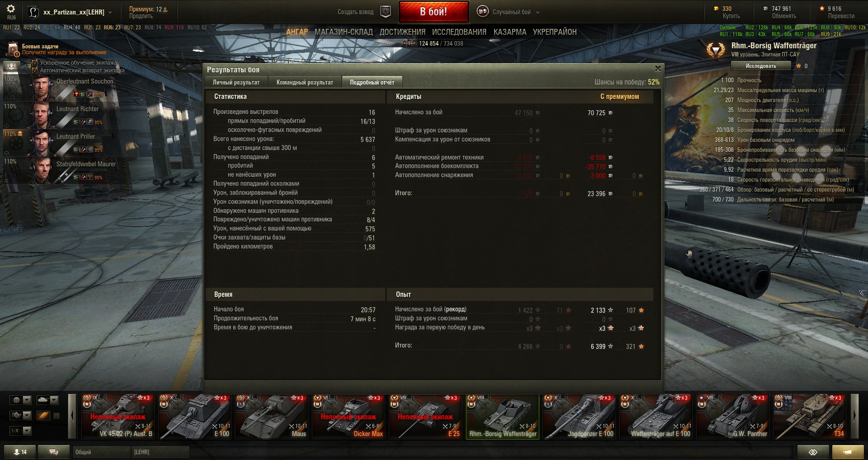Click the referral program megaphone button
The height and width of the screenshot is (460, 868).
pos(847,452)
